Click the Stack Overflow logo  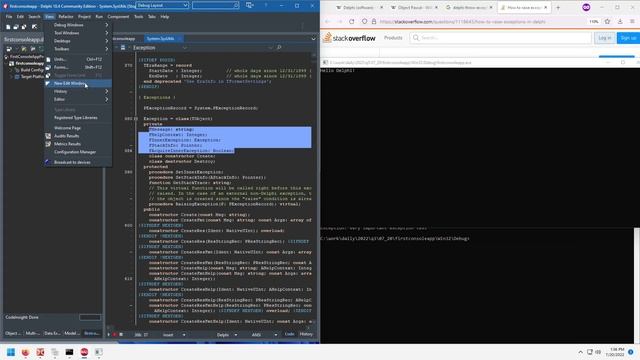pos(349,38)
